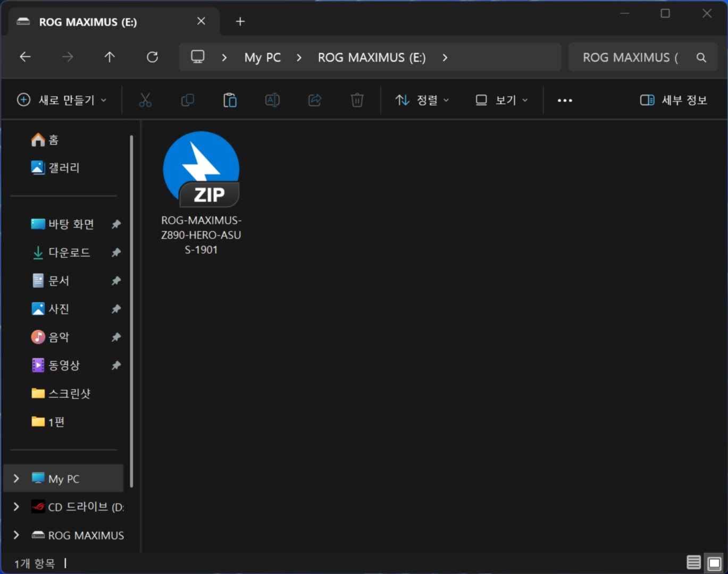728x574 pixels.
Task: Open 음악 in the sidebar
Action: [51, 337]
